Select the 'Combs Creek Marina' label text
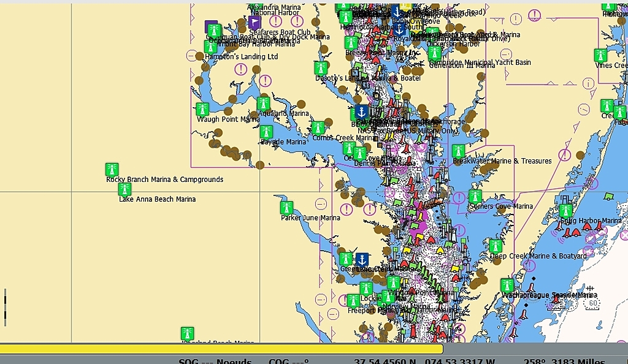Viewport: 628px width, 364px height. [344, 138]
